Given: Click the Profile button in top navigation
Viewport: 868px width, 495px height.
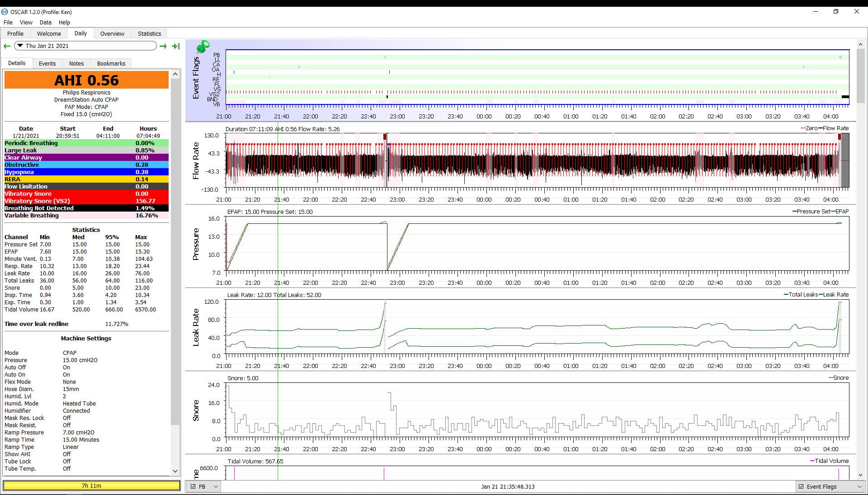Looking at the screenshot, I should (x=14, y=33).
